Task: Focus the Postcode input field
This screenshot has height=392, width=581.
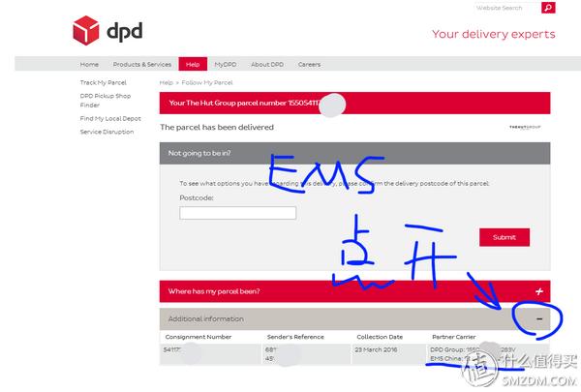Action: 237,213
